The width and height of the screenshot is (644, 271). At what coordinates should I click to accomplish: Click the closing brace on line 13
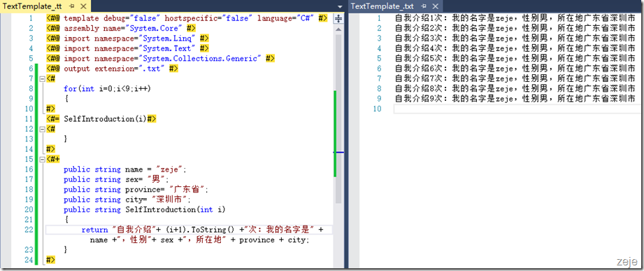pos(66,139)
